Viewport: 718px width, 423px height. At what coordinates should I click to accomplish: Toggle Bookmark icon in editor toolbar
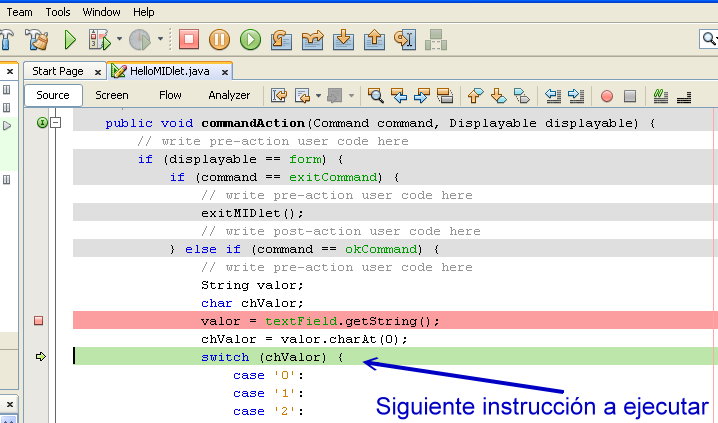click(522, 96)
